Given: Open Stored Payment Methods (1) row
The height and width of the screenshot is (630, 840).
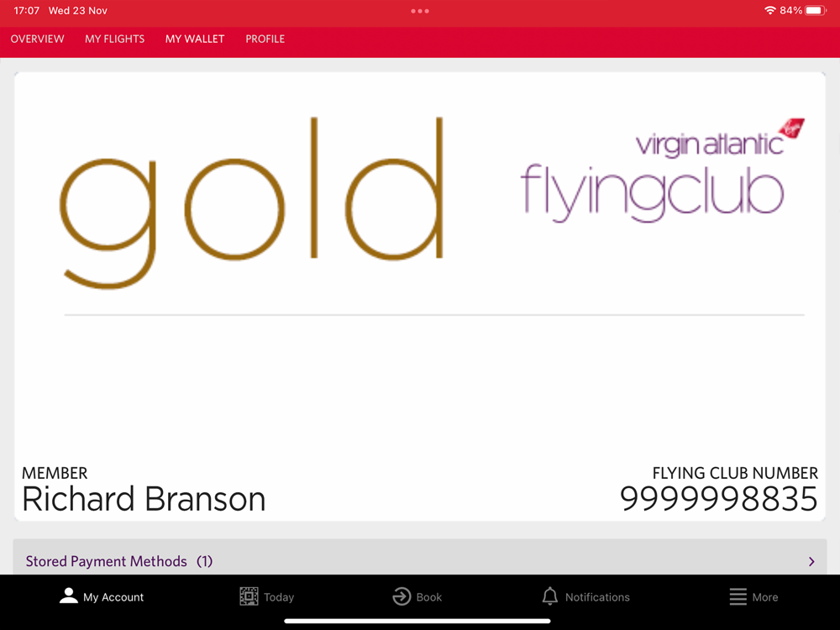Looking at the screenshot, I should (420, 557).
